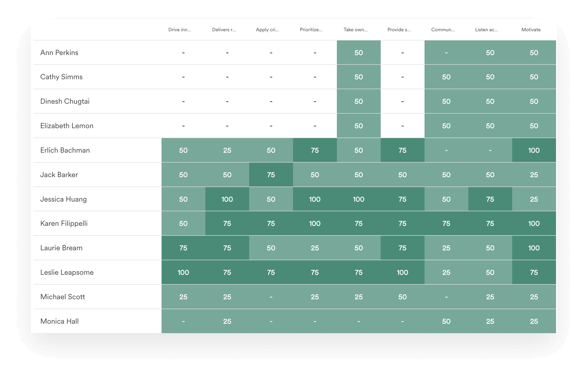Click Erlich Bachman's Motivate score of 100
588x376 pixels.
(534, 150)
